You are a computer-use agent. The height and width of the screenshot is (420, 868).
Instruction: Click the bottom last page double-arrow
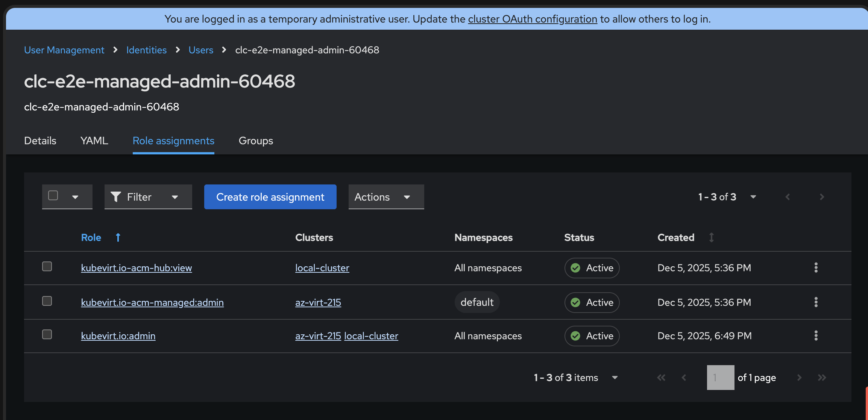coord(822,378)
